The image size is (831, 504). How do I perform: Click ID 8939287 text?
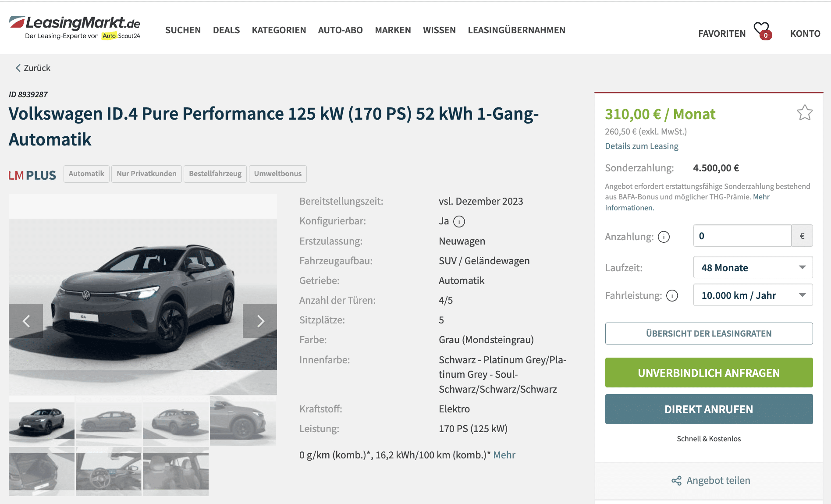(x=28, y=94)
